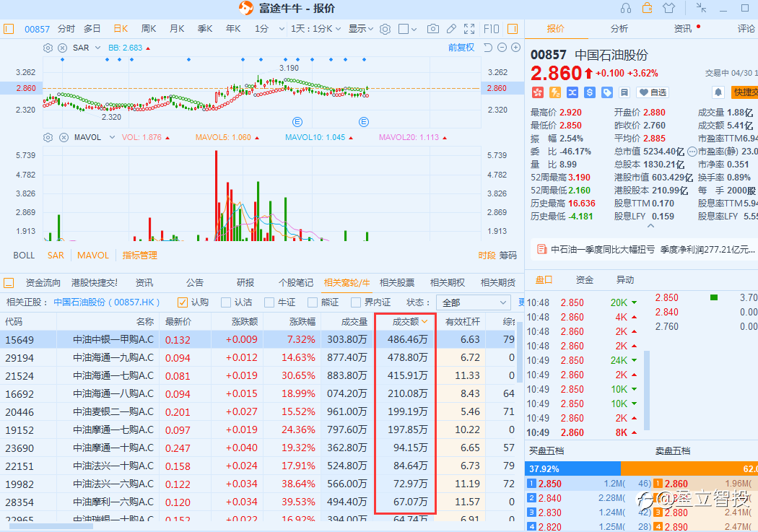Click the left sidebar panel toggle icon
The image size is (758, 532).
tap(9, 29)
